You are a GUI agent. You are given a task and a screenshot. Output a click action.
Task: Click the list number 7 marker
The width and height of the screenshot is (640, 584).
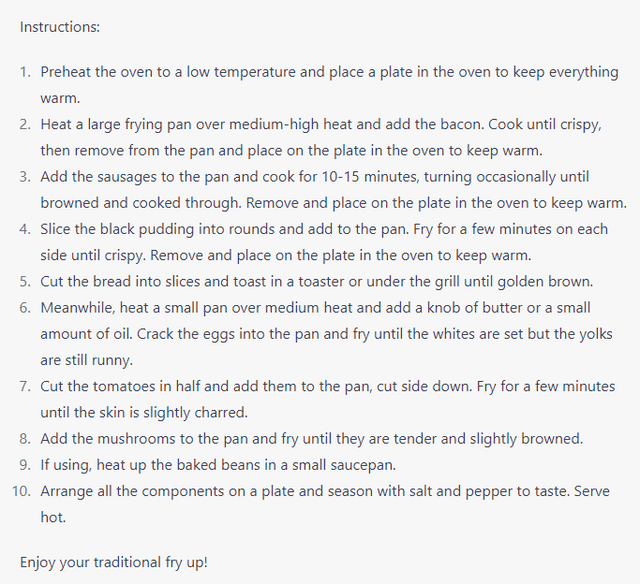point(25,386)
